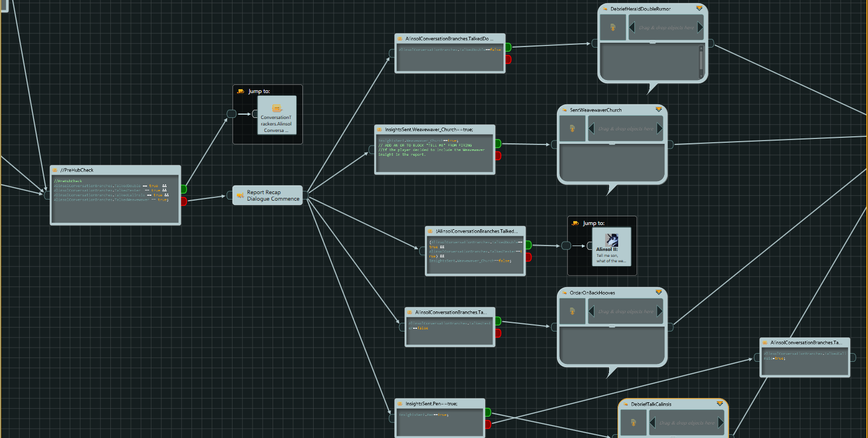The height and width of the screenshot is (438, 868).
Task: Click the right arrow in DebriefHeraldDoubleRumor slot
Action: pyautogui.click(x=700, y=27)
